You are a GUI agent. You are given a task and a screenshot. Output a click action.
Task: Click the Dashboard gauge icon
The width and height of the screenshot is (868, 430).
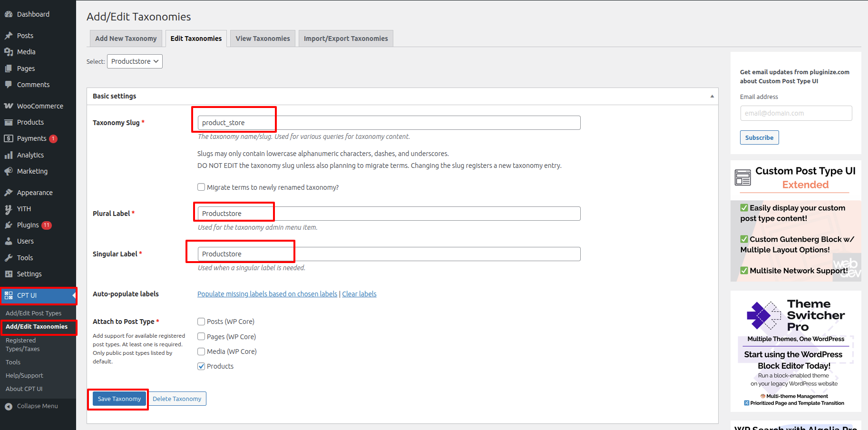coord(9,14)
